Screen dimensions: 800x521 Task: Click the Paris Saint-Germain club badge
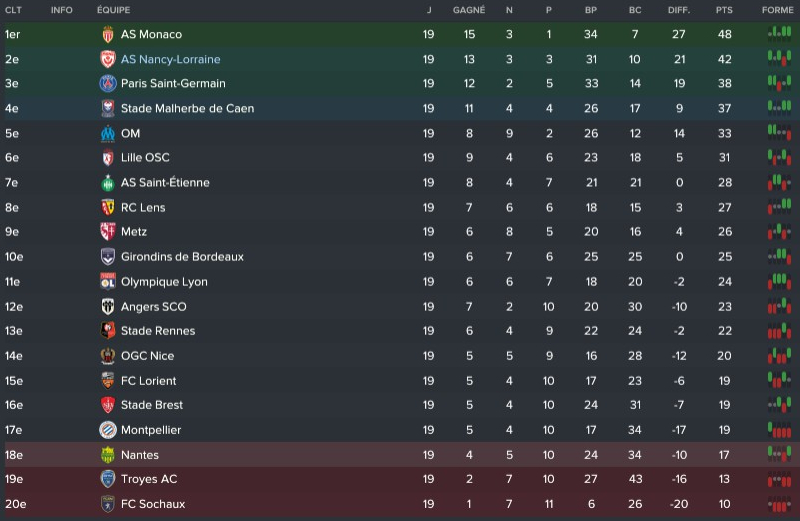tap(108, 84)
